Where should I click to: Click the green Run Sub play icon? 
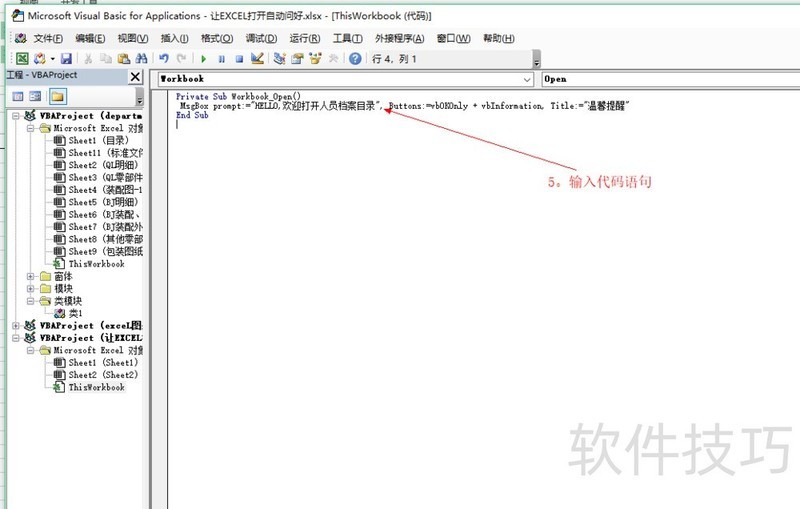204,59
